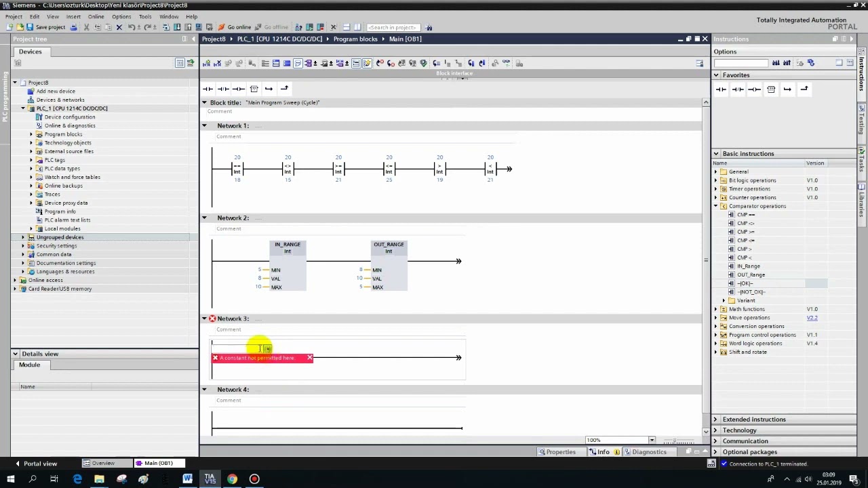Open the Testing side tab
The height and width of the screenshot is (488, 868).
pos(862,119)
